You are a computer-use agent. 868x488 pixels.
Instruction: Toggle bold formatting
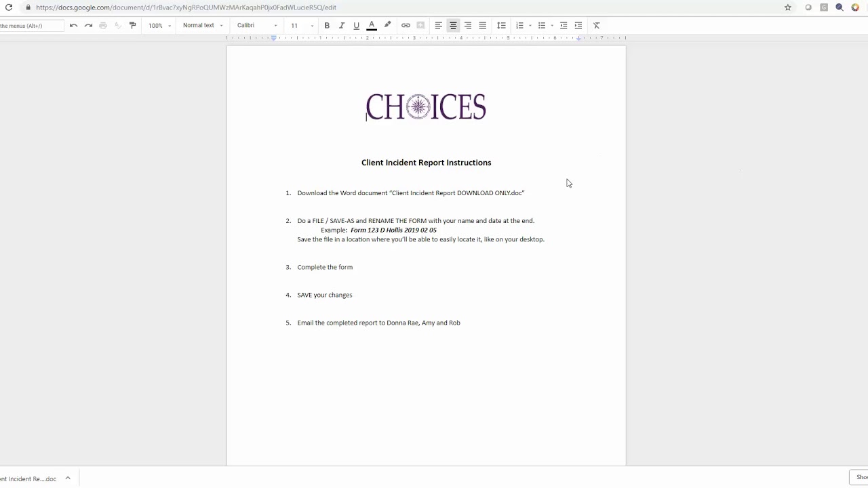tap(327, 25)
